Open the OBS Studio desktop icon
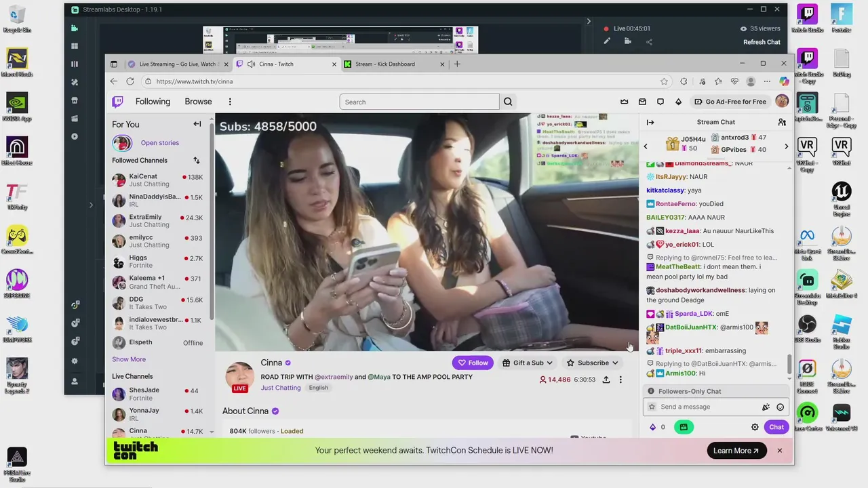The height and width of the screenshot is (488, 868). [807, 329]
